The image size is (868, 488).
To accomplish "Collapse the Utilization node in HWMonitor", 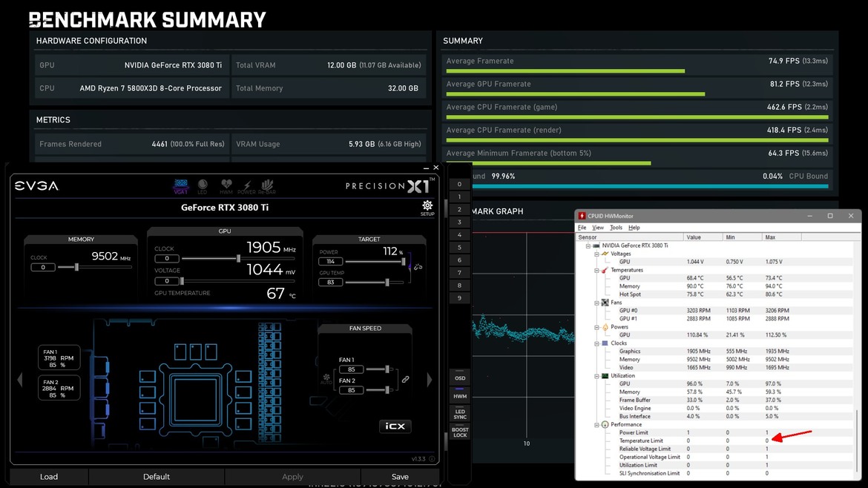I will click(596, 376).
